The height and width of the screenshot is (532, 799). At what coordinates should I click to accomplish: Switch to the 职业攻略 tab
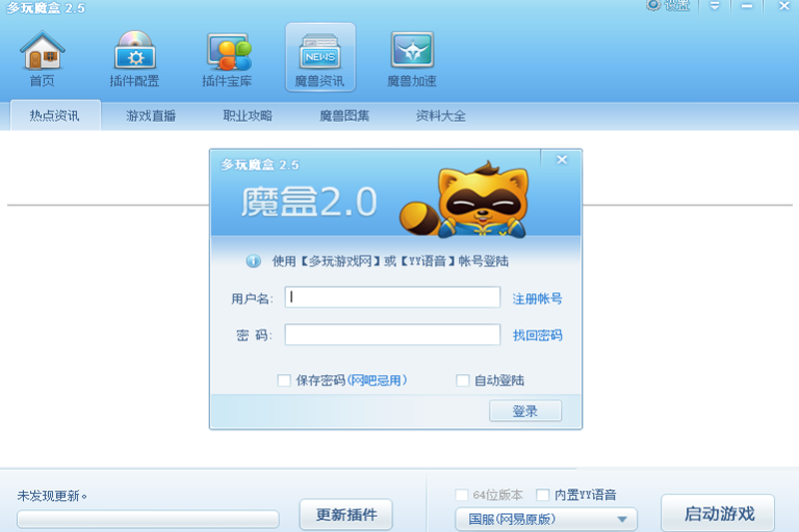point(248,116)
